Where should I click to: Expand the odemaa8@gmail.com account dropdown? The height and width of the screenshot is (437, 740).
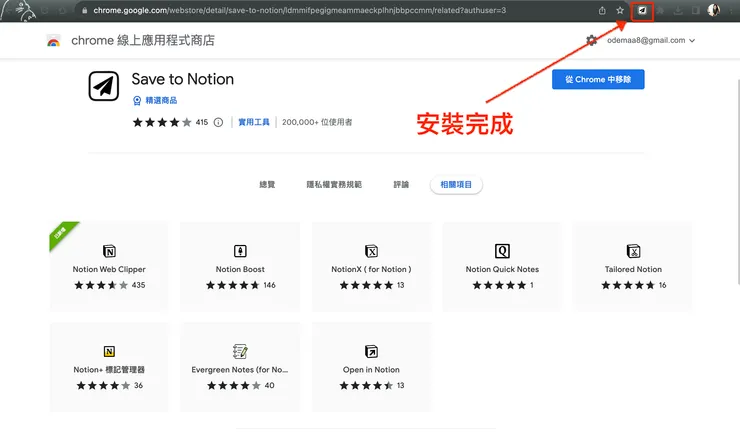(x=692, y=41)
